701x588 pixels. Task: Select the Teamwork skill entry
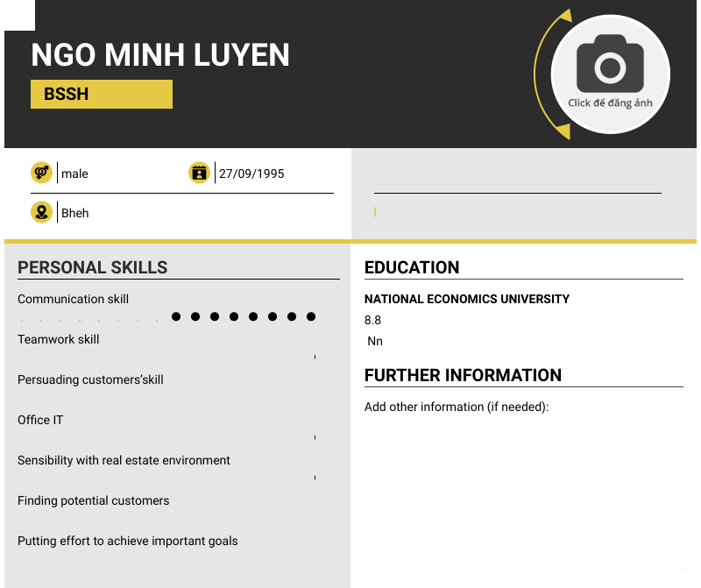tap(59, 339)
